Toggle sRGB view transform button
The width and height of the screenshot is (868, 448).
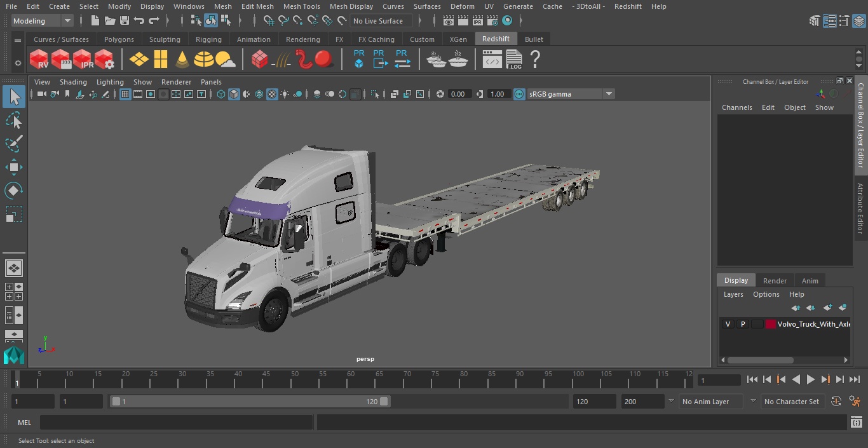tap(519, 94)
